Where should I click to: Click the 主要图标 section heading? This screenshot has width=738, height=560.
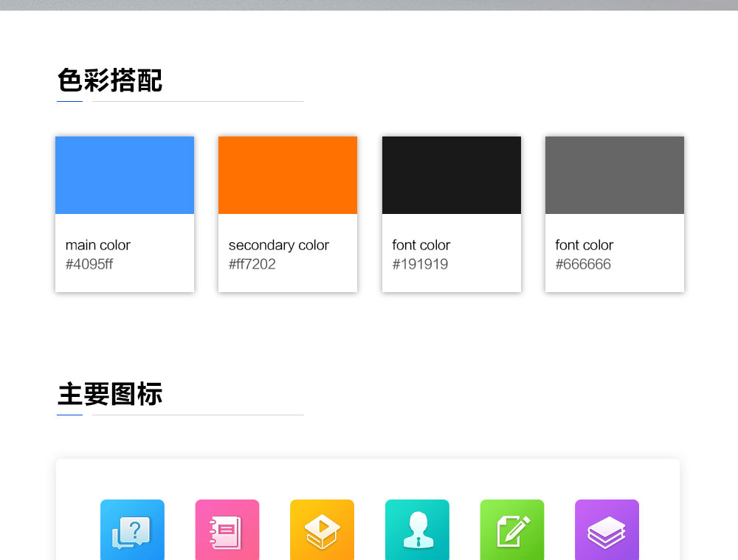click(x=110, y=394)
